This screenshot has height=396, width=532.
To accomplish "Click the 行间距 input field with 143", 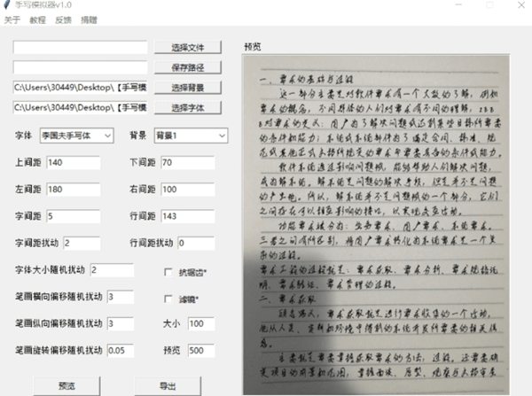I will tap(188, 216).
